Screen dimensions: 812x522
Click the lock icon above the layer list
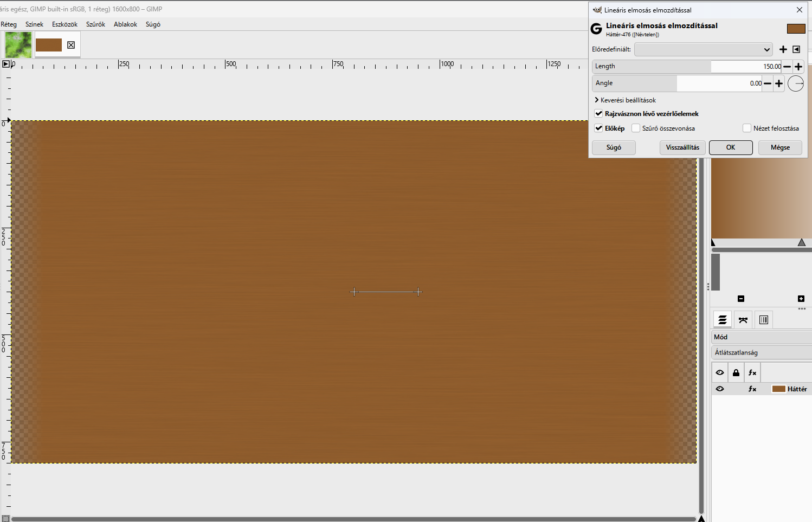pyautogui.click(x=736, y=372)
